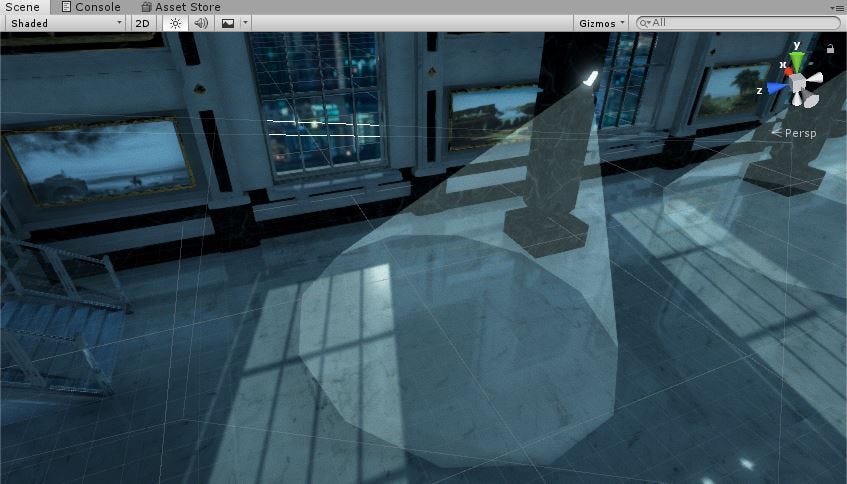Expand the effects options dropdown arrow
This screenshot has height=484, width=847.
click(245, 23)
